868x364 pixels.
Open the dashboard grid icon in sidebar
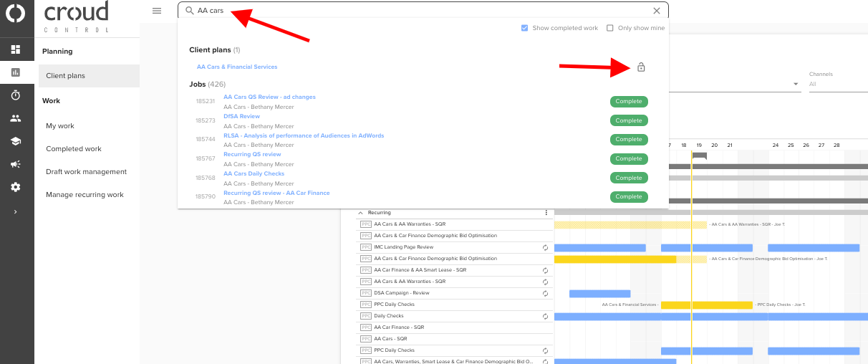click(16, 49)
